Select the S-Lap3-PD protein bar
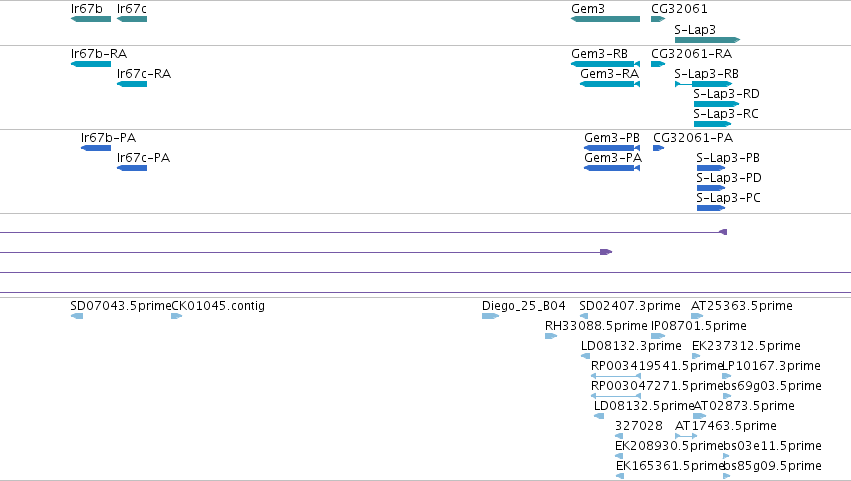Image resolution: width=851 pixels, height=481 pixels. (710, 188)
